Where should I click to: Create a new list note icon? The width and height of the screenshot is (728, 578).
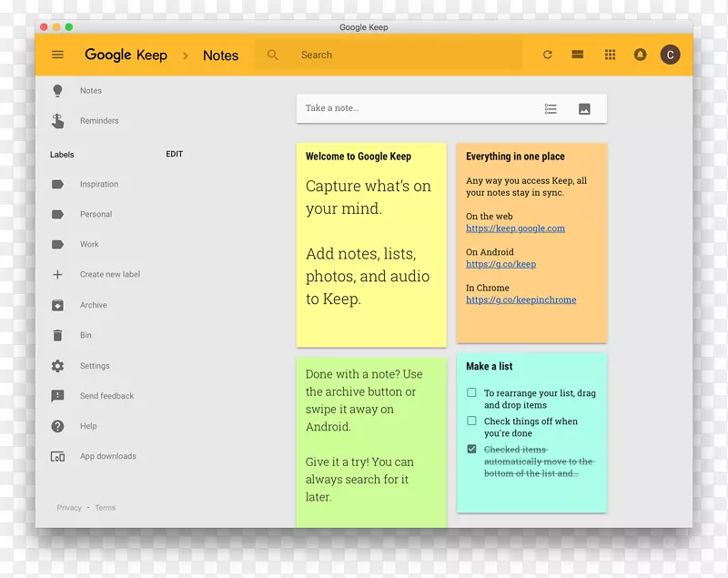pos(551,108)
